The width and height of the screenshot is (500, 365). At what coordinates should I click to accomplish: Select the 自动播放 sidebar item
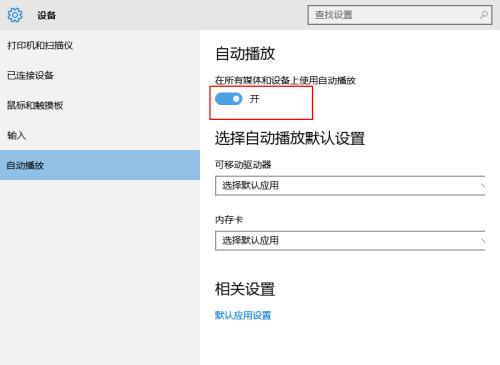100,165
